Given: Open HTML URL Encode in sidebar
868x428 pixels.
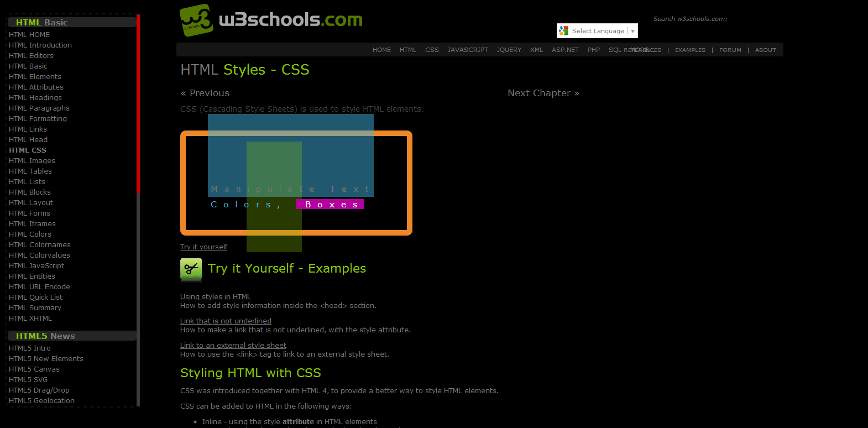Looking at the screenshot, I should 39,287.
